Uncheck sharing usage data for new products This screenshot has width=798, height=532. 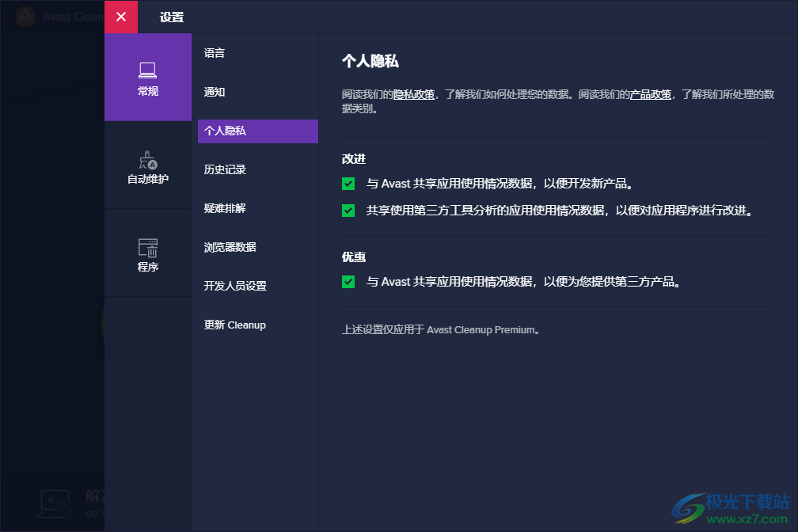(348, 184)
